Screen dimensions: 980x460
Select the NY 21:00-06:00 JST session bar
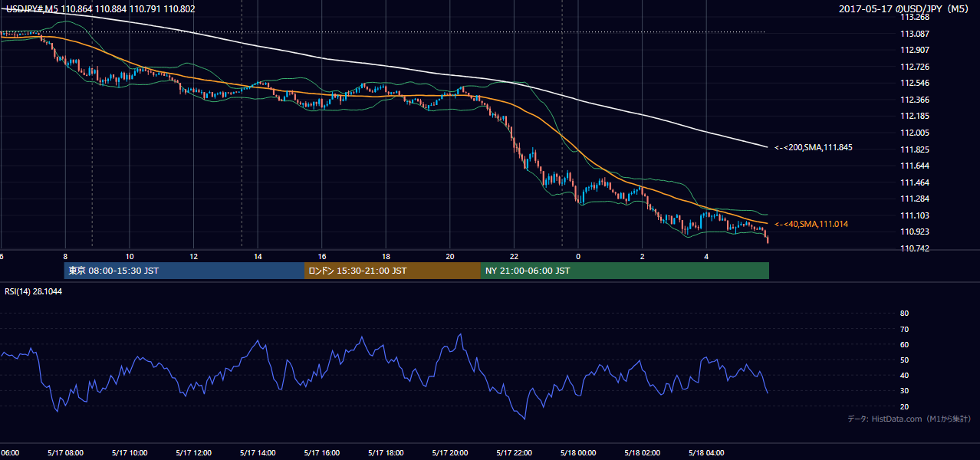625,271
